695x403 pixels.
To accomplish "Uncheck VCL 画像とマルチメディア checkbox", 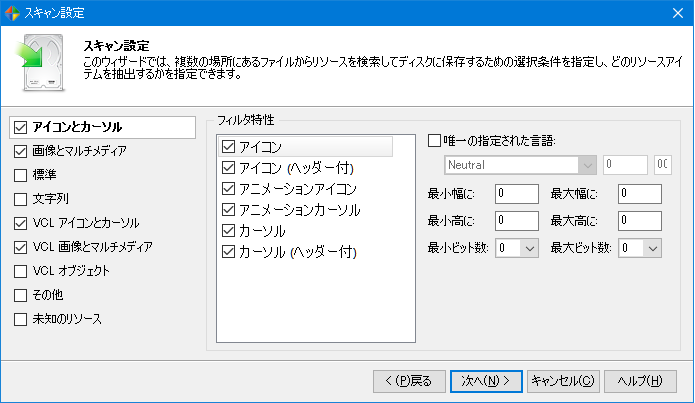I will pos(20,247).
